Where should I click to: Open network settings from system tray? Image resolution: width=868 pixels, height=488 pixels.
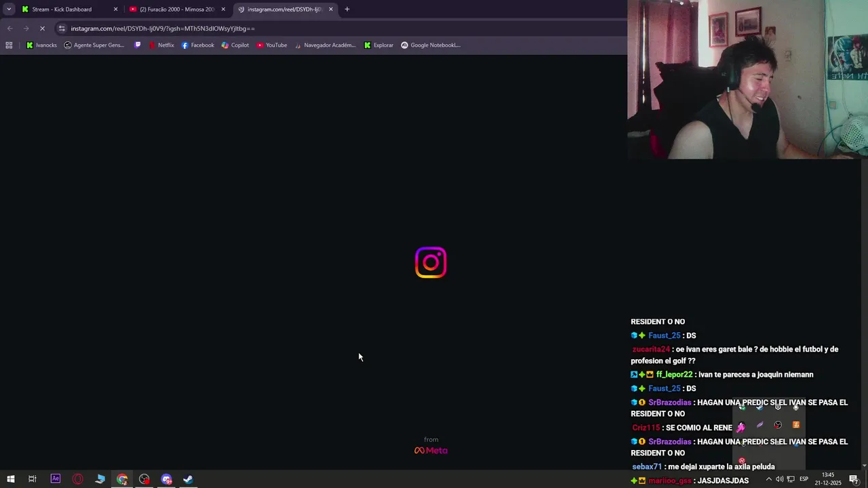click(791, 479)
